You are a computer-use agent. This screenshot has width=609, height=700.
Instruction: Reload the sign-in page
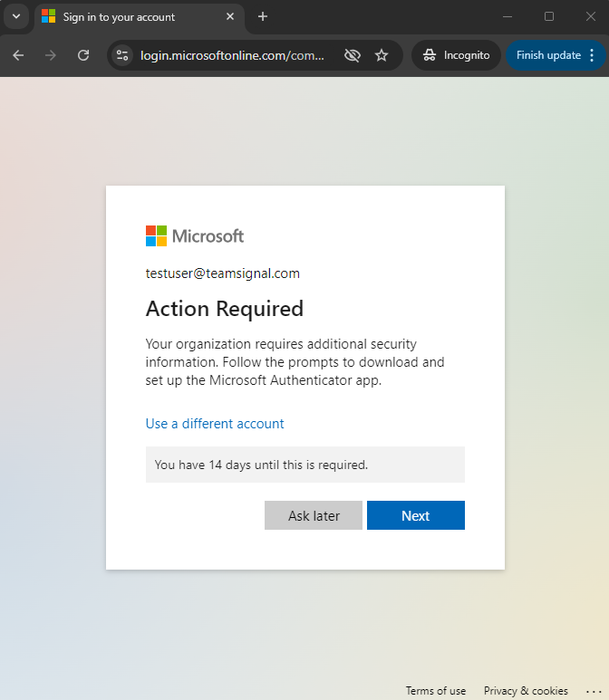click(x=83, y=55)
